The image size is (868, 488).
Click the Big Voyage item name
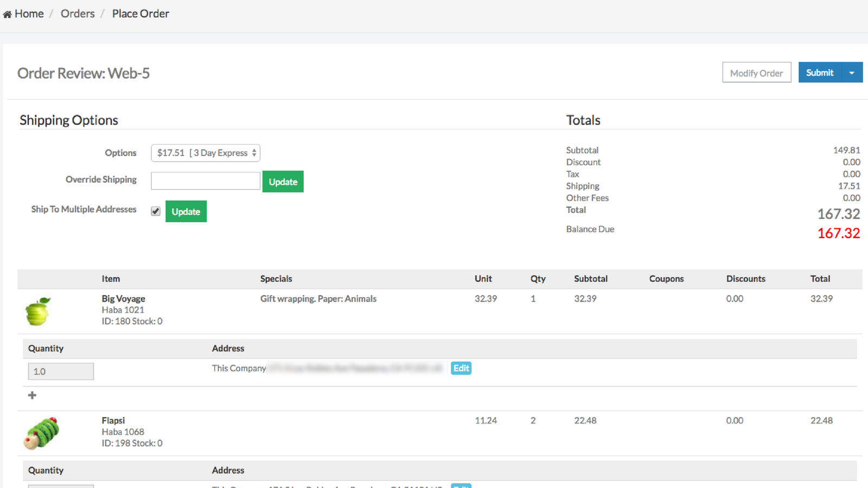click(x=123, y=299)
